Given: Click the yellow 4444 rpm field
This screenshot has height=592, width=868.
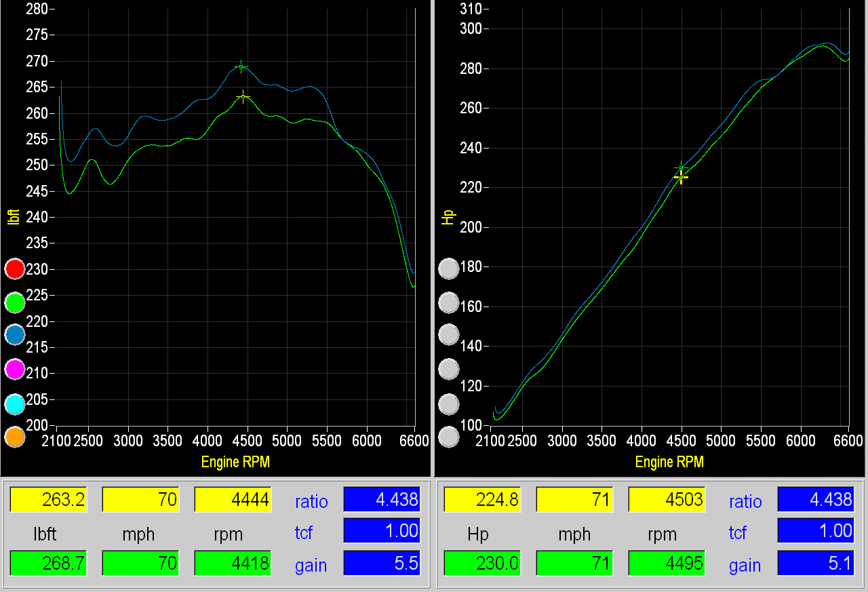Looking at the screenshot, I should (x=233, y=500).
